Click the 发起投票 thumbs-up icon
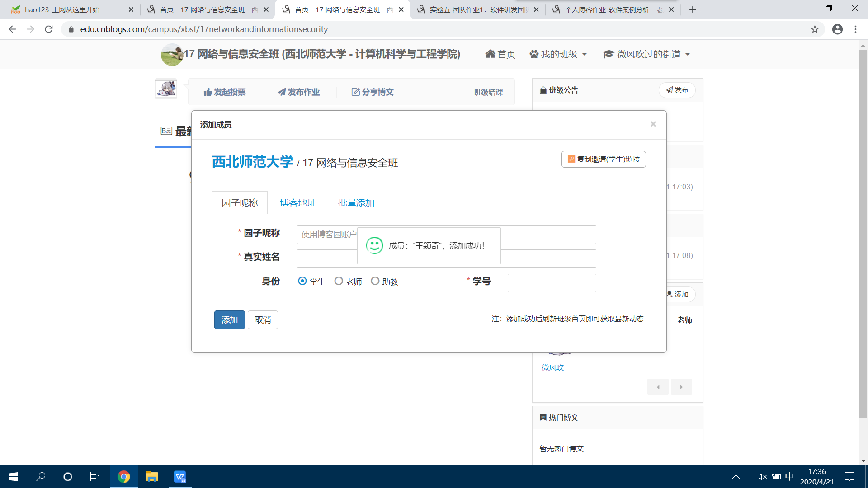The height and width of the screenshot is (488, 868). 208,92
